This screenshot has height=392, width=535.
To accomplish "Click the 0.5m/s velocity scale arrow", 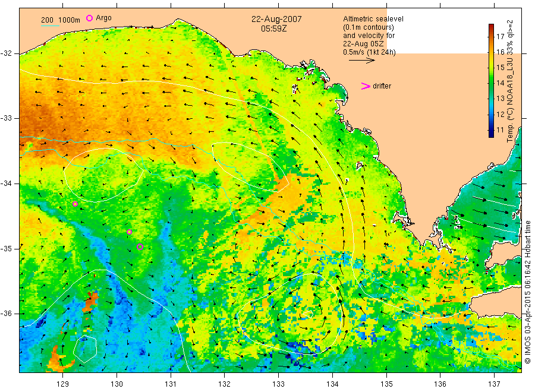I will pyautogui.click(x=361, y=61).
